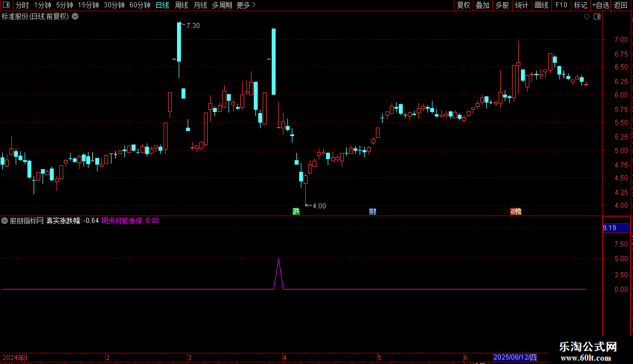This screenshot has width=633, height=364.
Task: Click the 标记 mark button
Action: pos(580,5)
